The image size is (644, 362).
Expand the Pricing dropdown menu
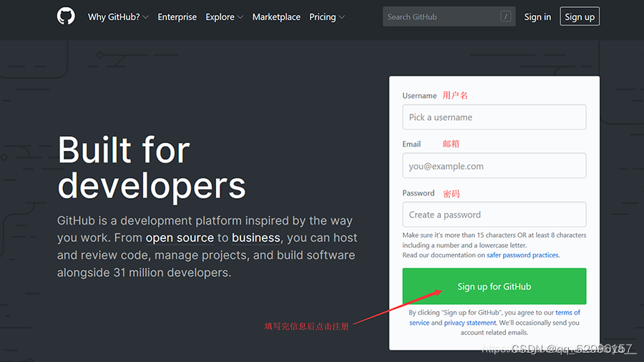pyautogui.click(x=327, y=17)
